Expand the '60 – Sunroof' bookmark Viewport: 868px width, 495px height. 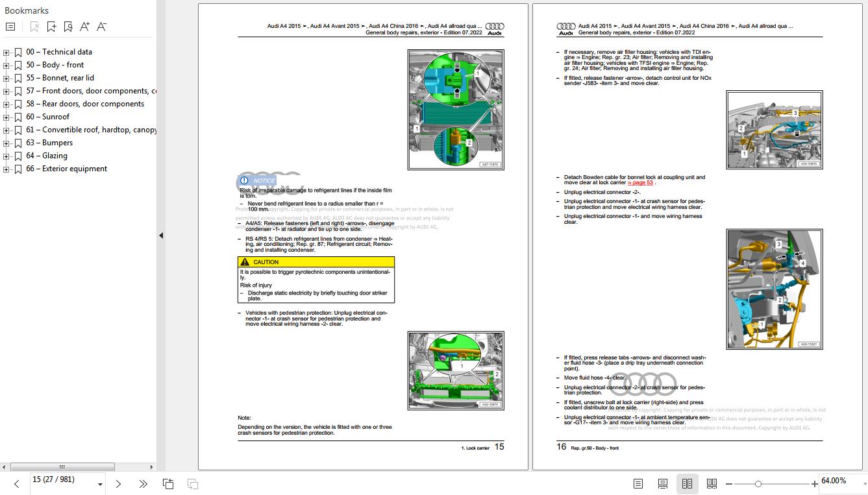click(x=6, y=117)
